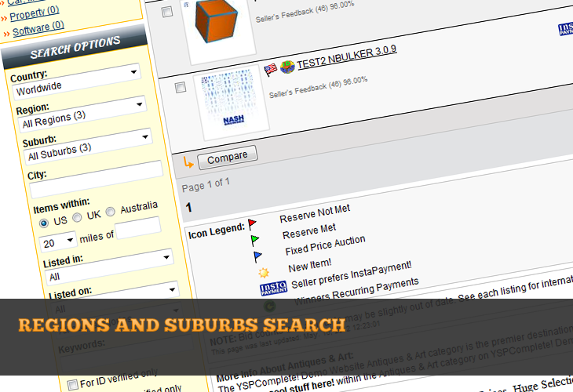Viewport: 573px width, 392px height.
Task: Open the Country dropdown showing Worldwide
Action: click(76, 82)
